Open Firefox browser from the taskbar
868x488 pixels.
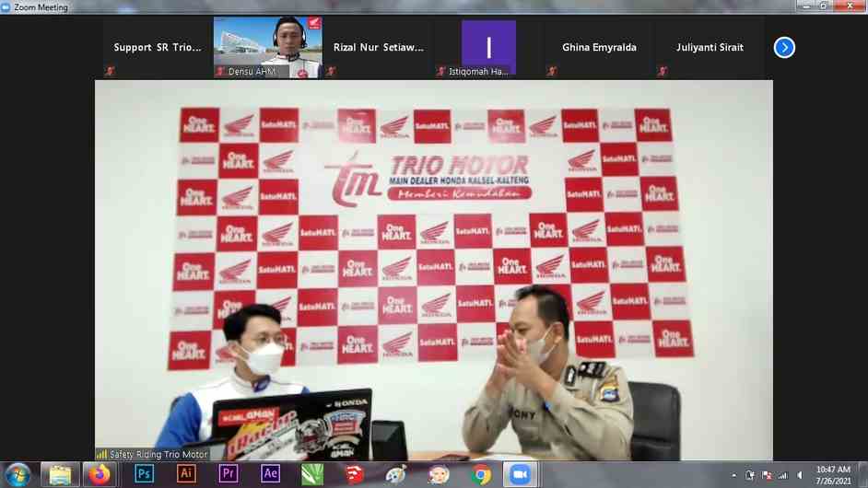(100, 474)
